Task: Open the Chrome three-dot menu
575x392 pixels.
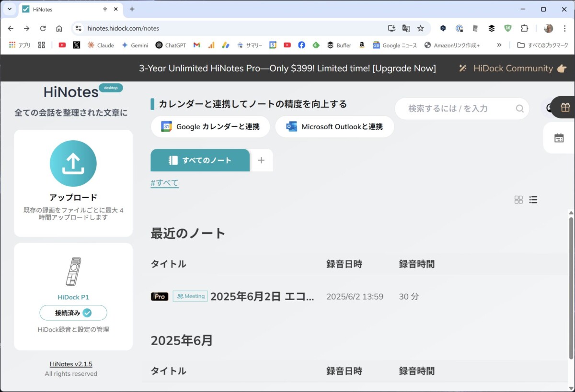Action: (564, 28)
